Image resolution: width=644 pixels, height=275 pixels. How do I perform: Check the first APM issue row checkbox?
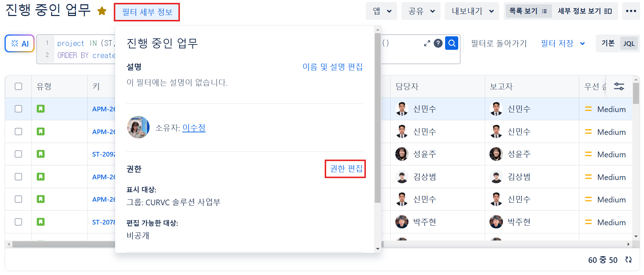[x=18, y=109]
